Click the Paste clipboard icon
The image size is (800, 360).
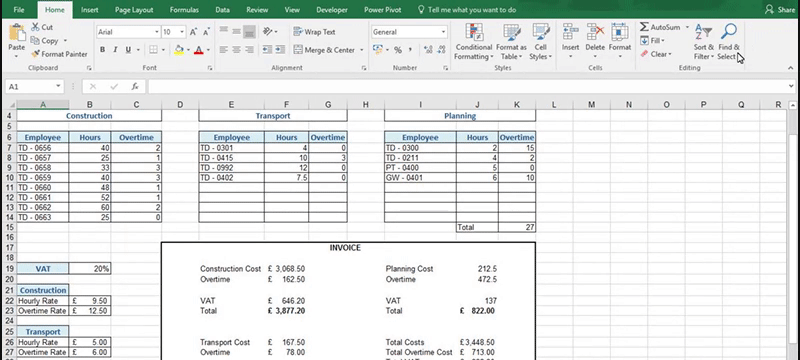point(17,33)
